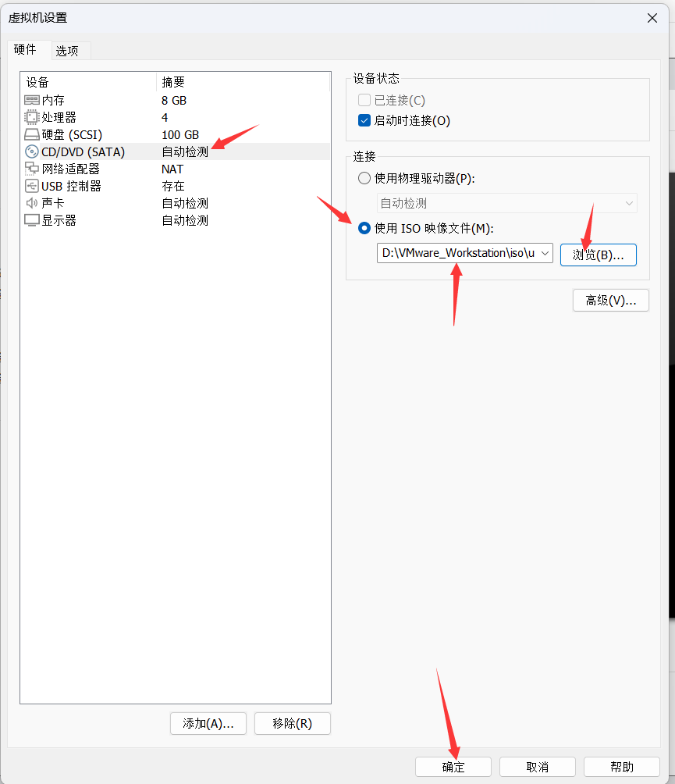Click the USB controller icon
The image size is (675, 784).
(x=31, y=186)
